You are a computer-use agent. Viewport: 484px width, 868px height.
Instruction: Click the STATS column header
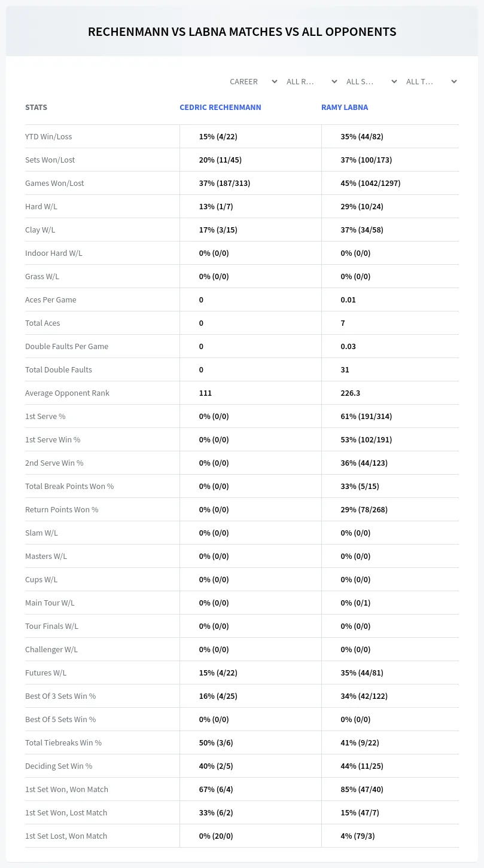36,108
